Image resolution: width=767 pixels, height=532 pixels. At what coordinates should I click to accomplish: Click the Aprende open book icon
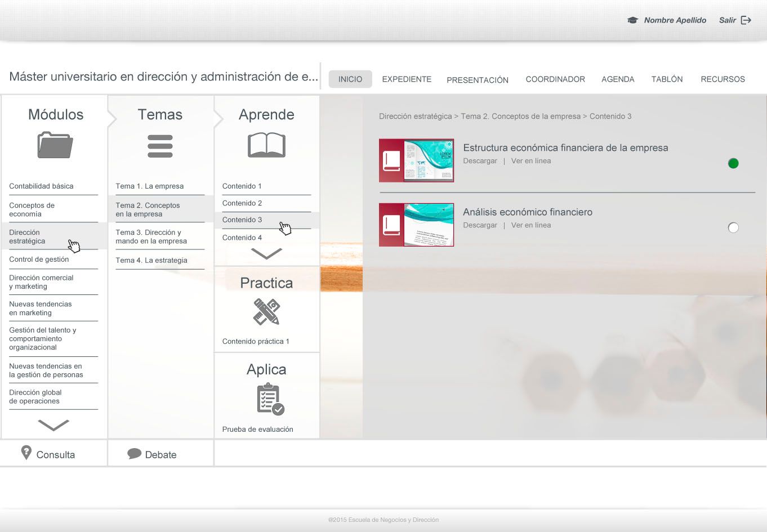[x=266, y=145]
